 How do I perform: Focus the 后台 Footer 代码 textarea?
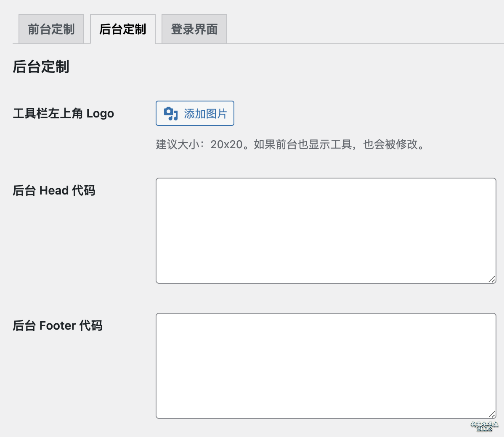point(326,365)
